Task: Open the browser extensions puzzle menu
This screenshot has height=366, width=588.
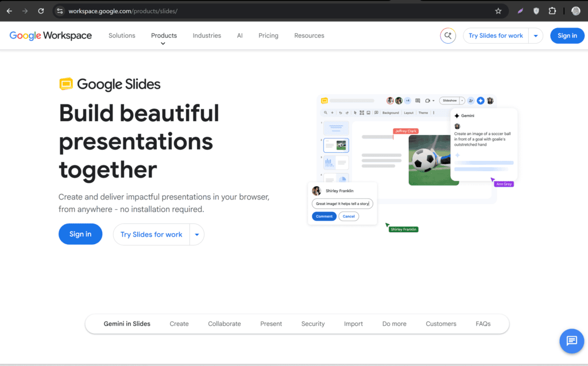Action: click(552, 11)
